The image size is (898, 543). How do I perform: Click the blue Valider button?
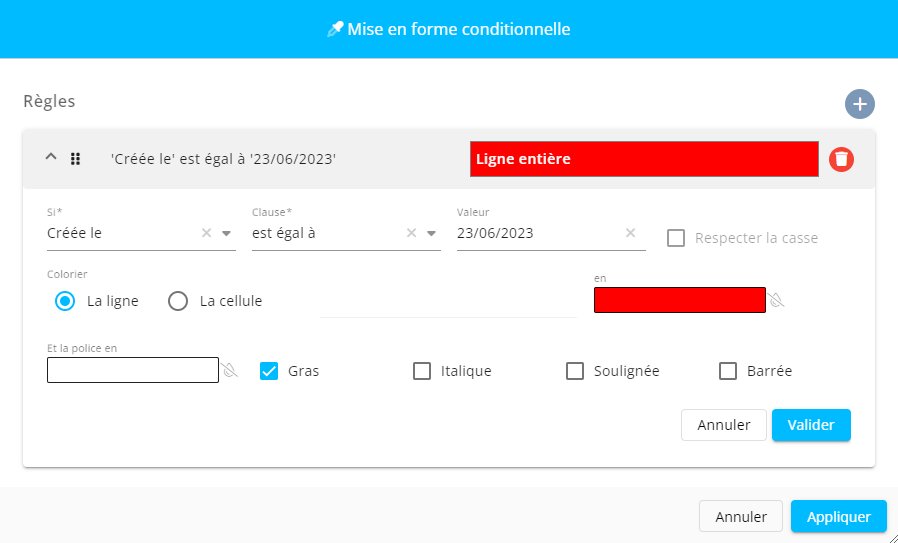tap(811, 425)
